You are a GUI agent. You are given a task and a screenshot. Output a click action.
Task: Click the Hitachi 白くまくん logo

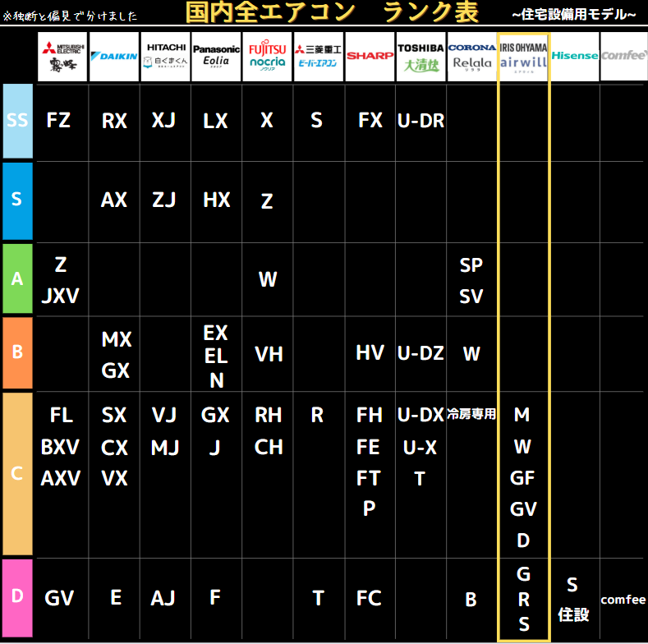click(x=165, y=57)
